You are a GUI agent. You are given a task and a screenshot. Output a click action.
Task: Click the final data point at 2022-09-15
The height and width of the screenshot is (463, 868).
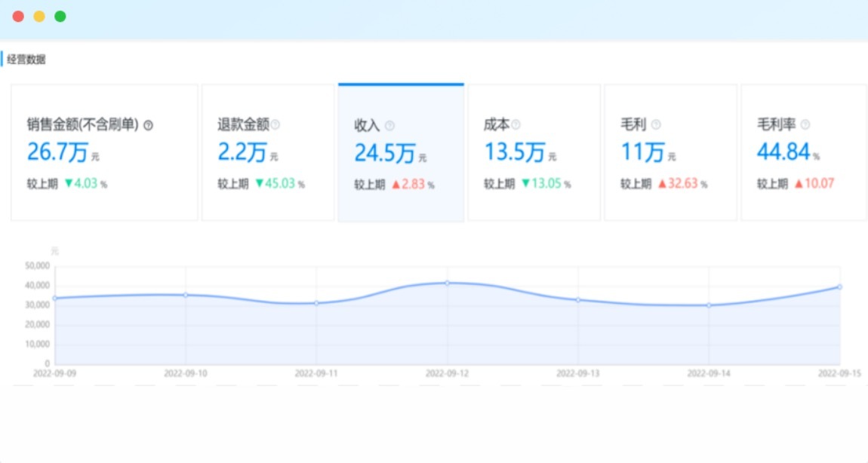[839, 287]
